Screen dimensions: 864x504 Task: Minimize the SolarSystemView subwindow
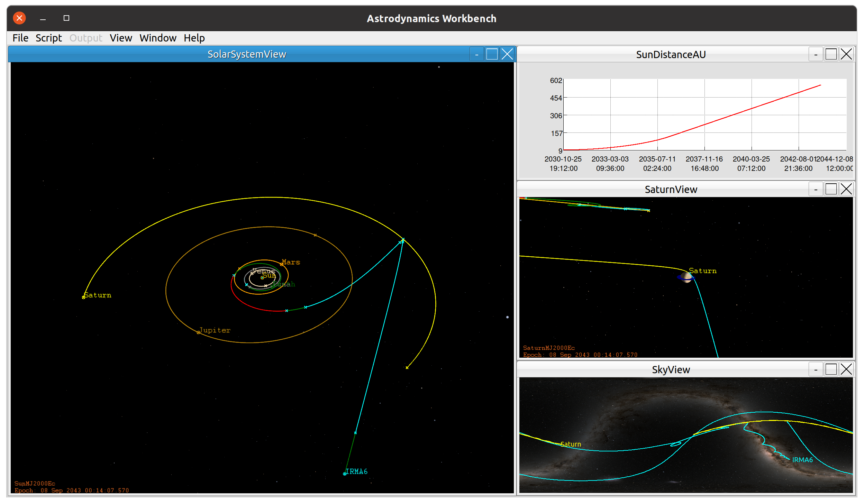tap(476, 54)
